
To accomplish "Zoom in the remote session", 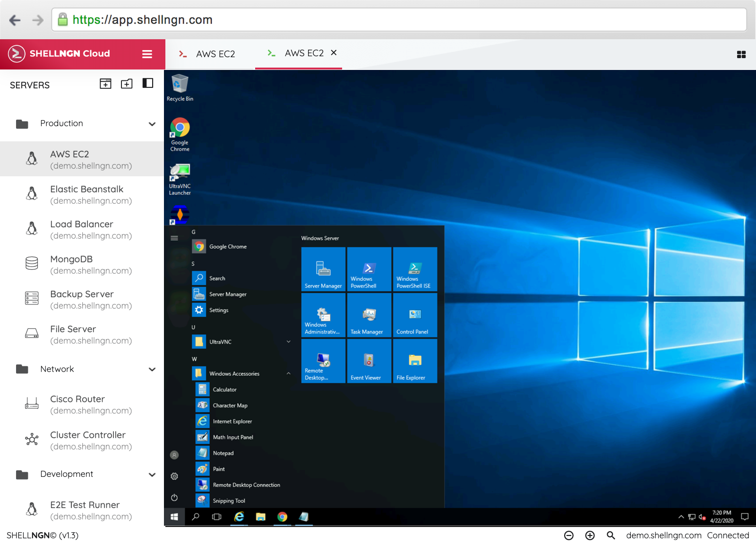I will click(x=590, y=535).
